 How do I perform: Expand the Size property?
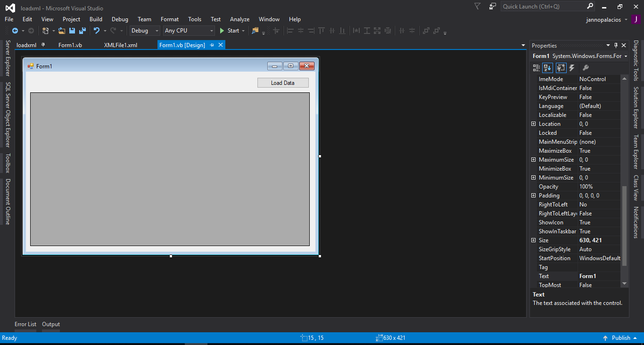(534, 240)
